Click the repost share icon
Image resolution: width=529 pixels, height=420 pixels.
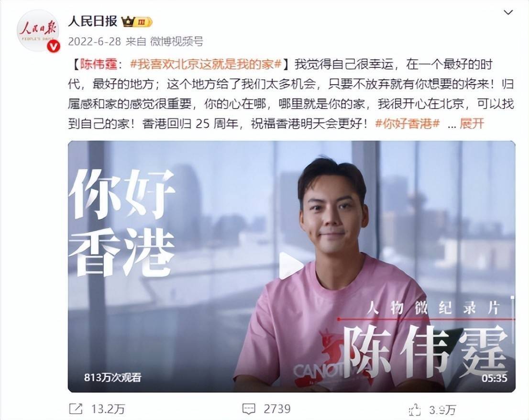tap(76, 409)
